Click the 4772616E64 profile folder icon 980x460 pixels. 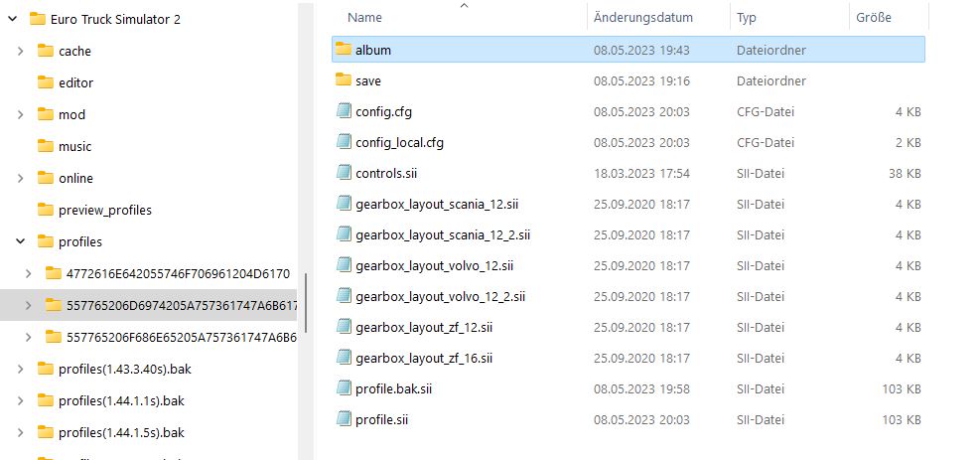54,273
